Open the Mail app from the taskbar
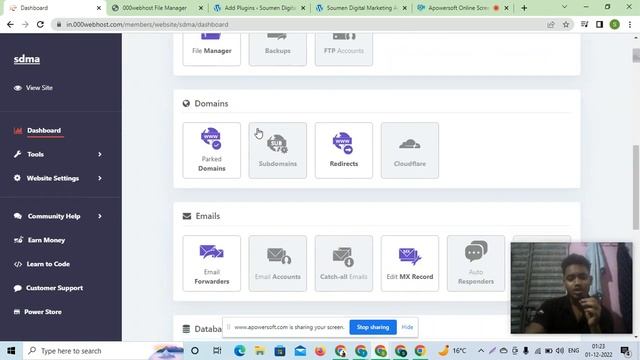Image resolution: width=640 pixels, height=360 pixels. pos(300,351)
